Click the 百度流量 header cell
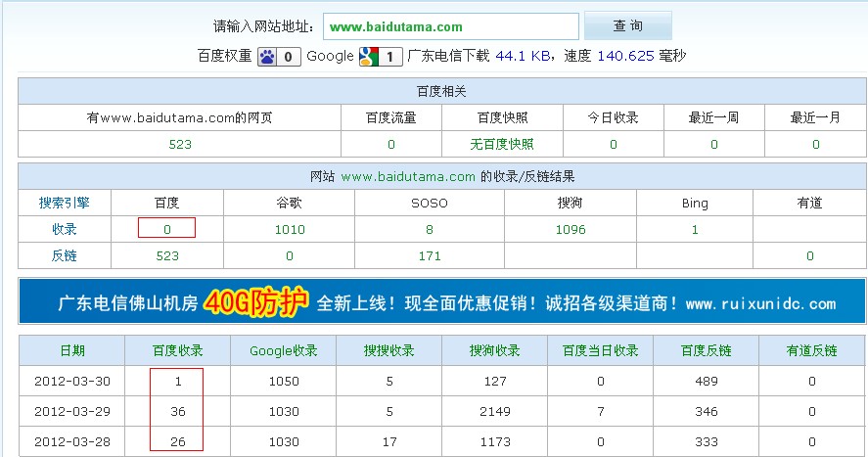 point(390,117)
